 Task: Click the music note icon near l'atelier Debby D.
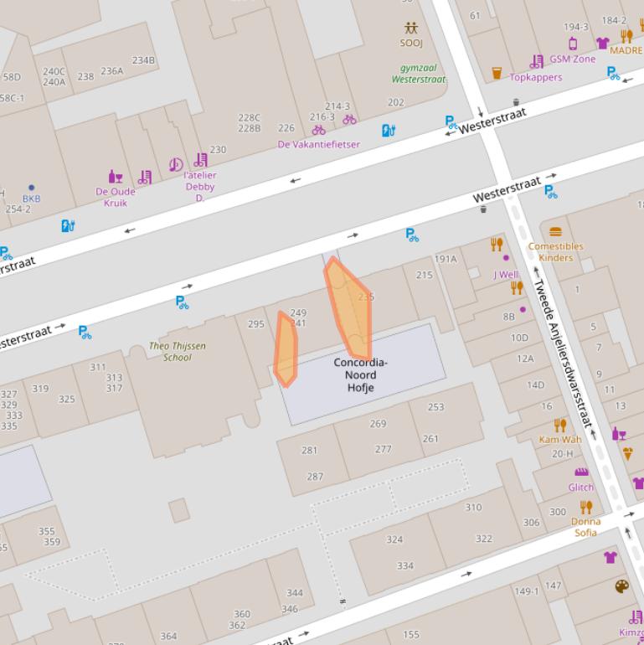point(176,164)
